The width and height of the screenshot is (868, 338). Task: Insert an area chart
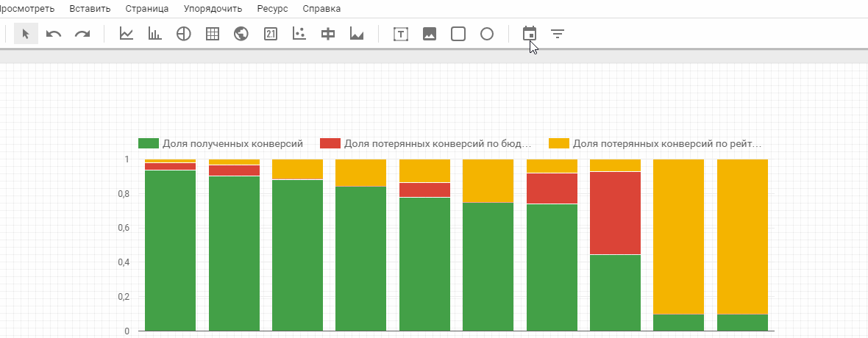pyautogui.click(x=357, y=35)
